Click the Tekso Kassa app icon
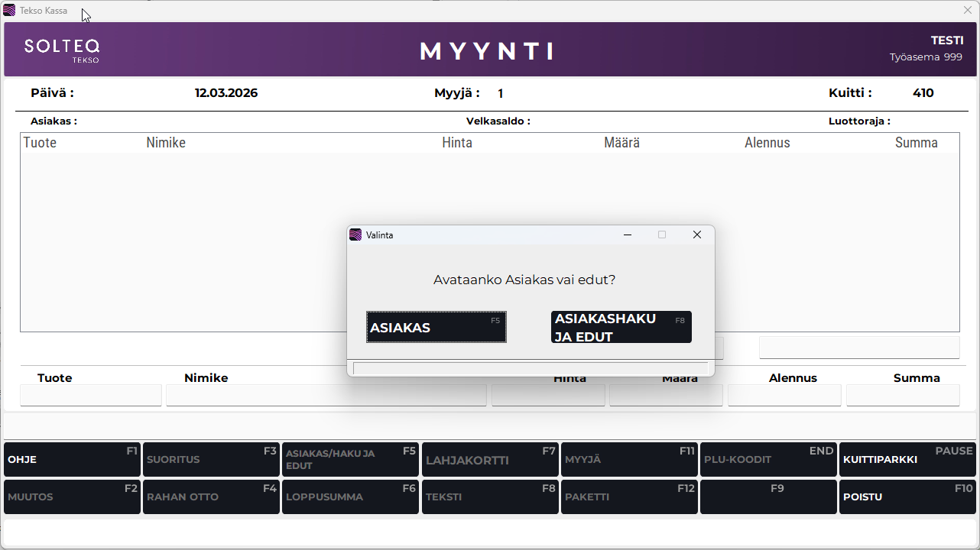This screenshot has width=980, height=550. [9, 11]
